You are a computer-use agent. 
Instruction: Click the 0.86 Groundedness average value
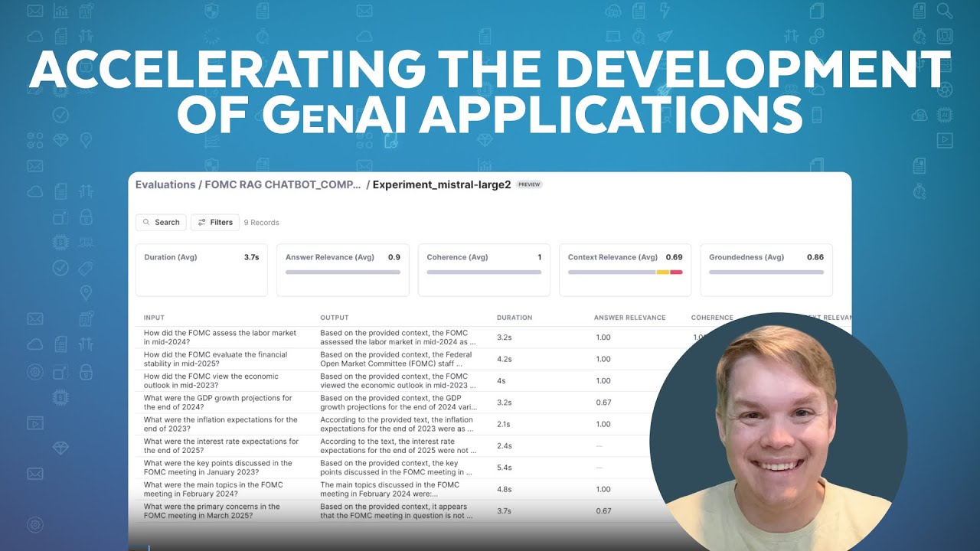(815, 257)
